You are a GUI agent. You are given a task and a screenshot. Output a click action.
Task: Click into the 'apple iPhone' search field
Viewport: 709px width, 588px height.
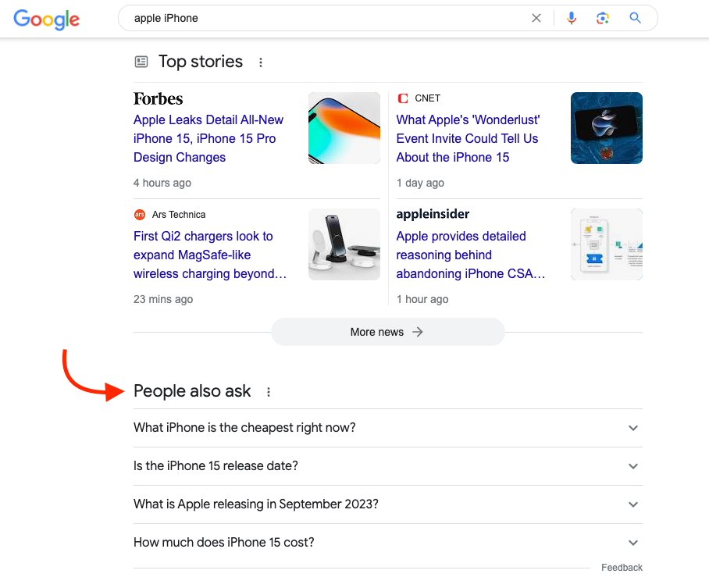[x=326, y=18]
